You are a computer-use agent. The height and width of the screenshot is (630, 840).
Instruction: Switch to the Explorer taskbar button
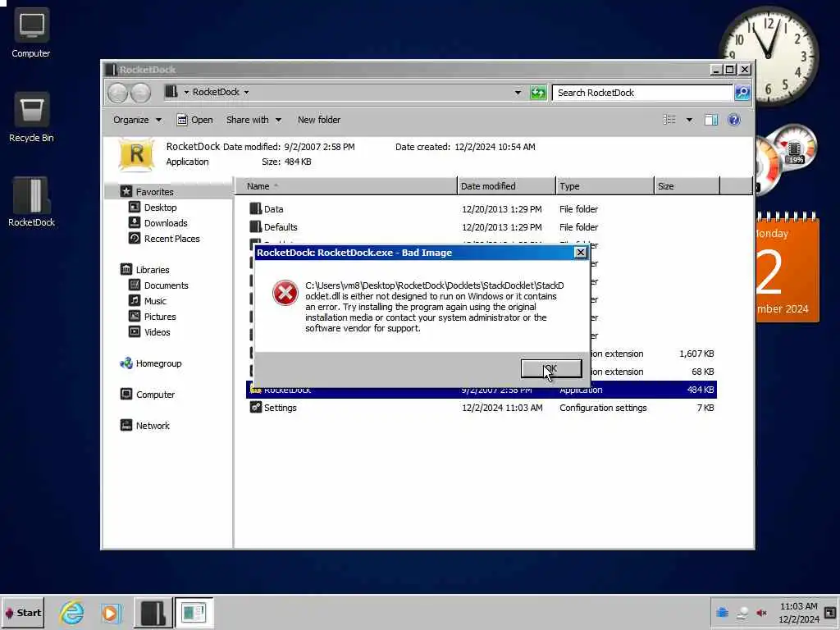[x=153, y=613]
